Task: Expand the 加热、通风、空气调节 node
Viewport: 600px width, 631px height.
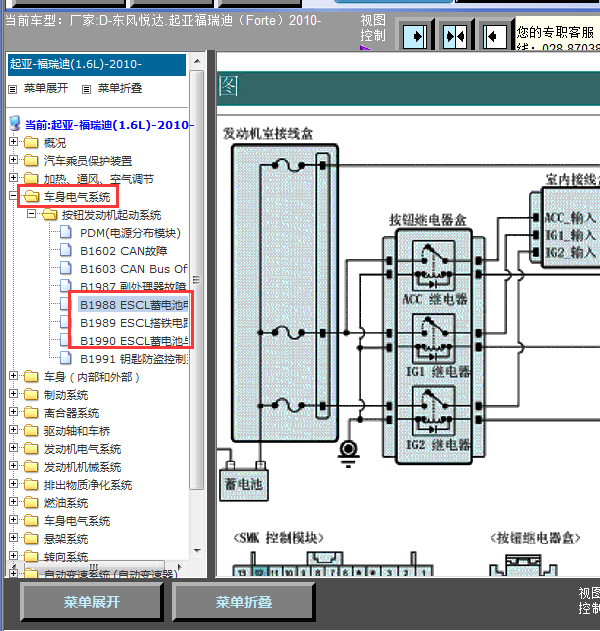Action: tap(13, 177)
